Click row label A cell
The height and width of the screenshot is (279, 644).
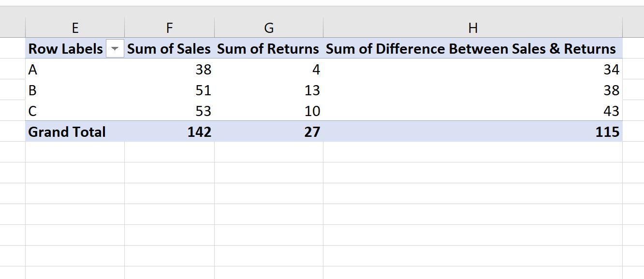[x=75, y=70]
